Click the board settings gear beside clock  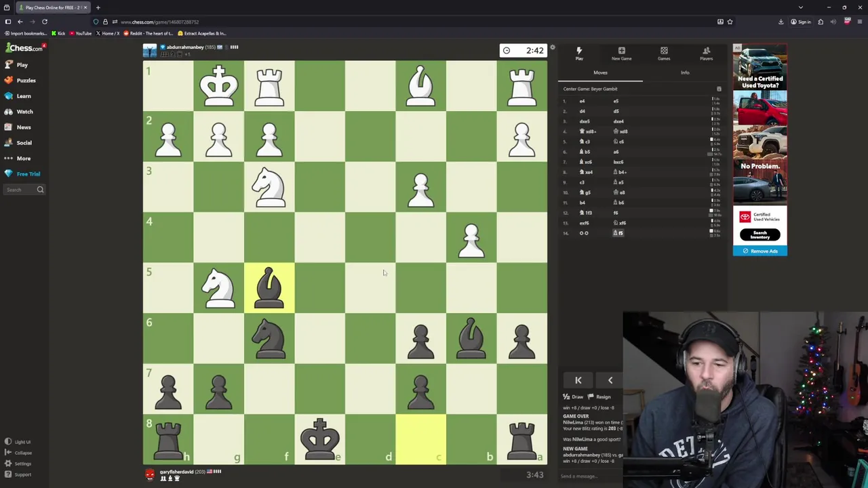coord(552,47)
